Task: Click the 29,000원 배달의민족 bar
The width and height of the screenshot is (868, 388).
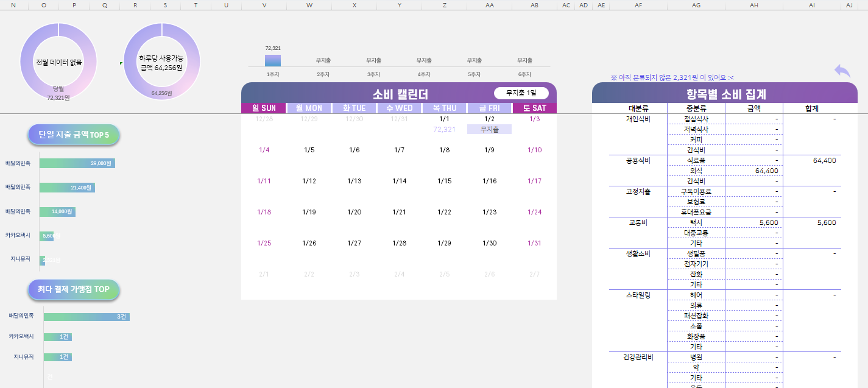Action: (x=77, y=163)
